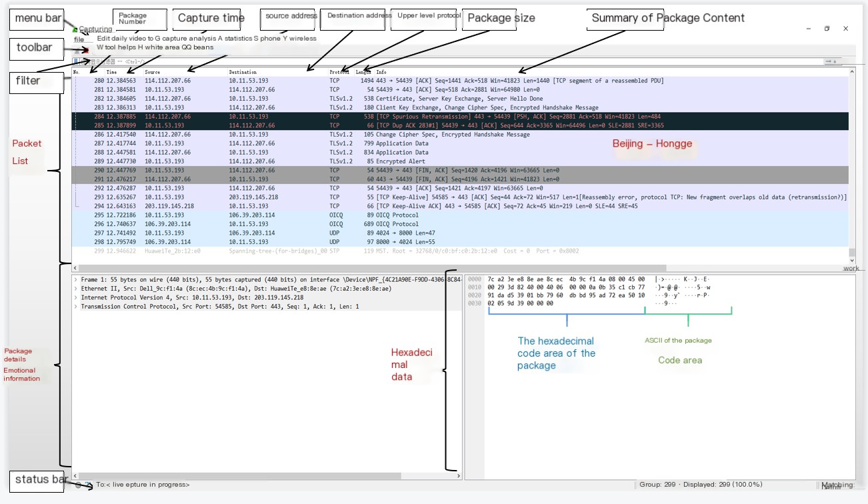This screenshot has height=504, width=868.
Task: Select packet 297 UDP 4024 → 8000
Action: coord(460,233)
